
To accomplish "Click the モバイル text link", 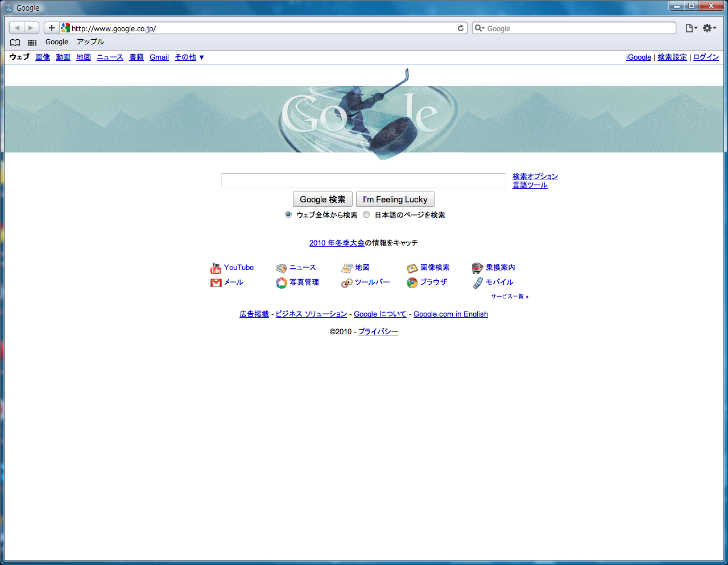I will tap(499, 282).
